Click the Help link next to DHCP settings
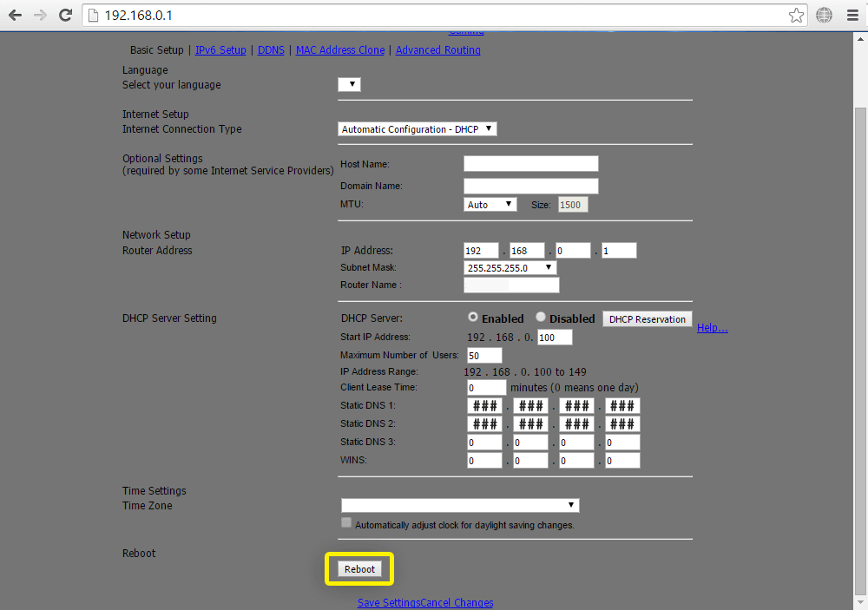This screenshot has width=868, height=610. point(712,327)
